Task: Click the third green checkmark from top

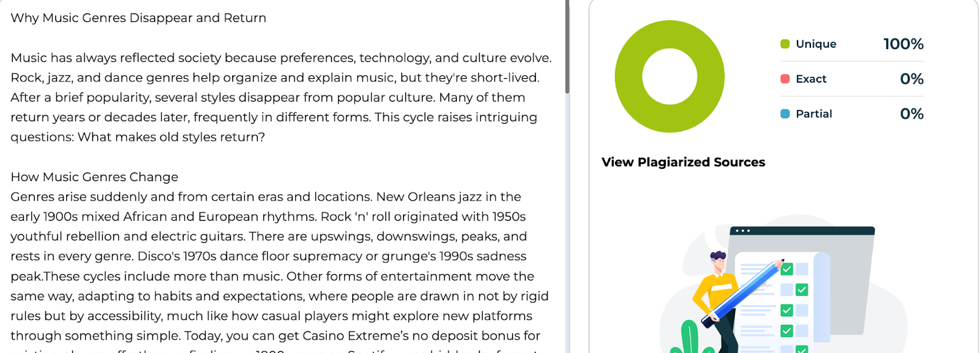Action: tap(787, 310)
